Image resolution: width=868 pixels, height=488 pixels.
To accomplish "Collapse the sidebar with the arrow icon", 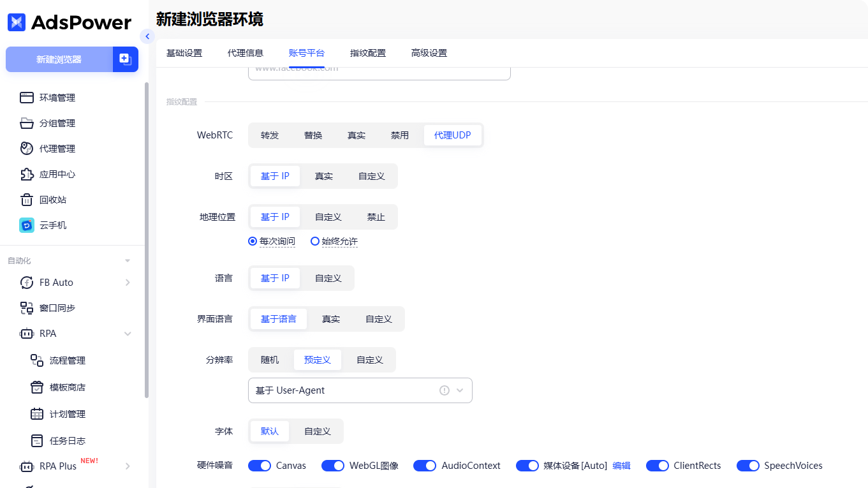I will 147,36.
